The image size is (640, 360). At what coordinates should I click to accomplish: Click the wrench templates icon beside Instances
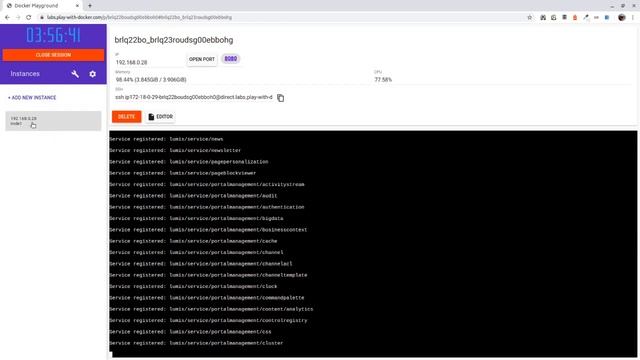pyautogui.click(x=75, y=74)
